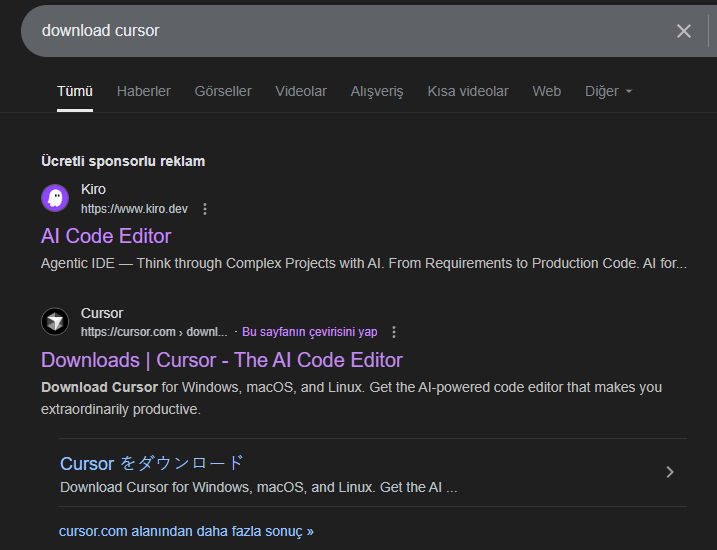Open the "AI Code Editor" ad link

106,236
